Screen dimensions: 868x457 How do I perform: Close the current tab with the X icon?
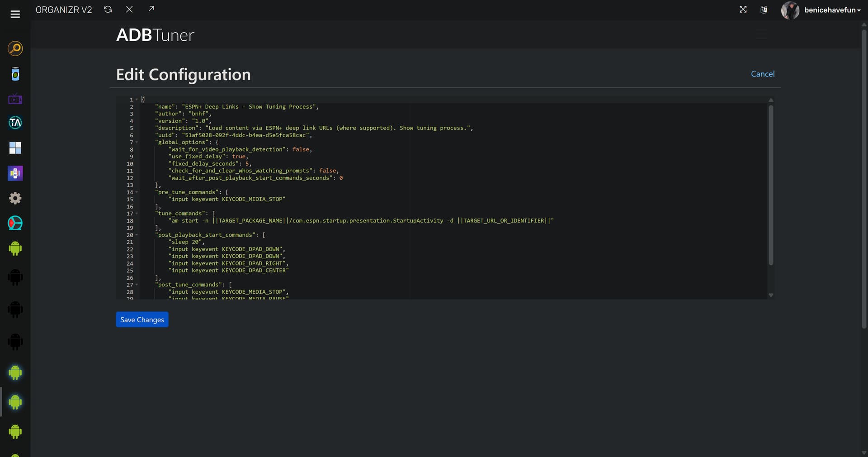(129, 10)
